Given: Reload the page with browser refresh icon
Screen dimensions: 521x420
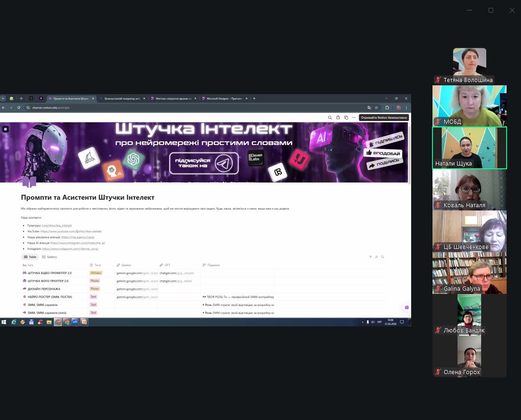Looking at the screenshot, I should tap(19, 108).
